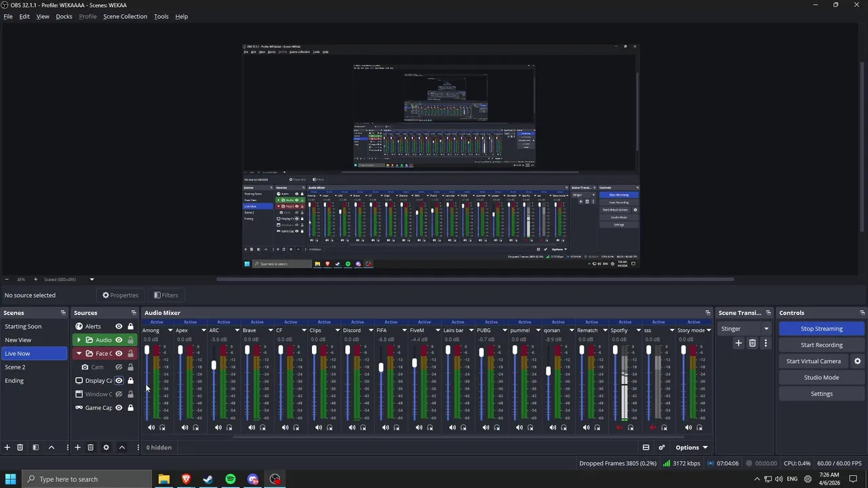Click ARC volume fader handle
Image resolution: width=868 pixels, height=488 pixels.
click(x=214, y=365)
